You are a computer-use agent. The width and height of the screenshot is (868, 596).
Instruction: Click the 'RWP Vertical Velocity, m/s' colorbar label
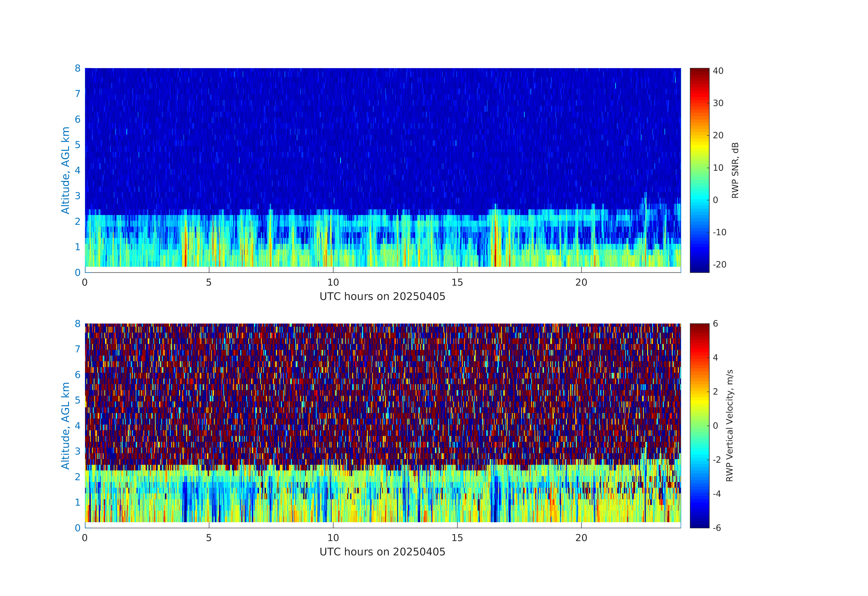coord(729,425)
